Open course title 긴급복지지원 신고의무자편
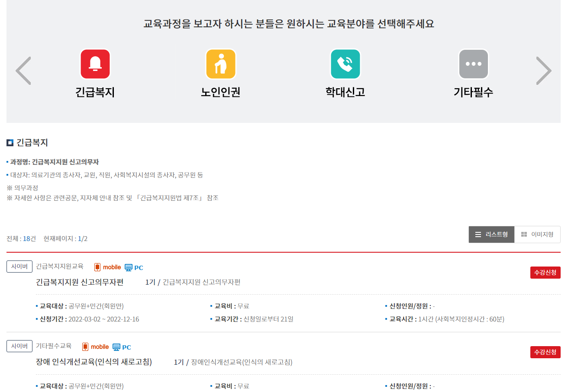The image size is (568, 392). (x=80, y=282)
